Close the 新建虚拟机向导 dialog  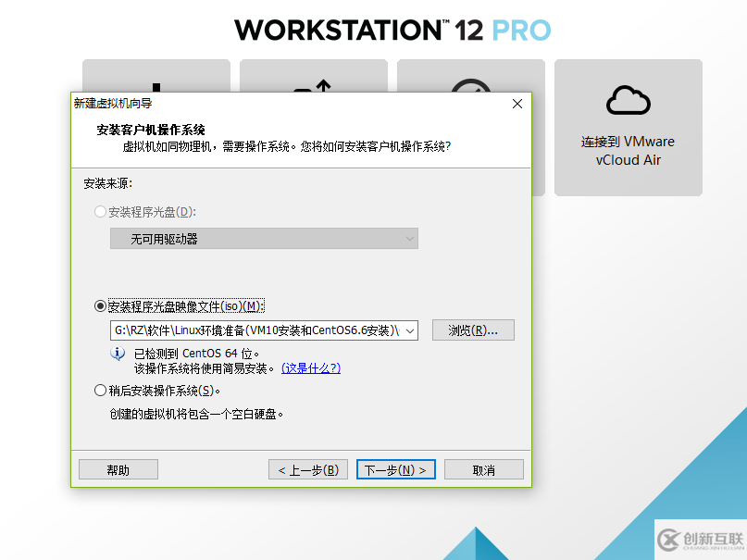point(517,104)
